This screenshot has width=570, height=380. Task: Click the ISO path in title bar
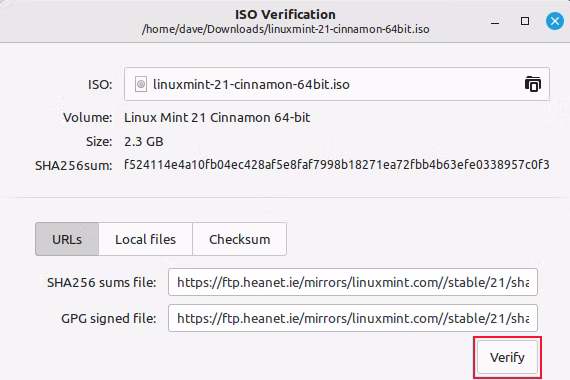(285, 29)
